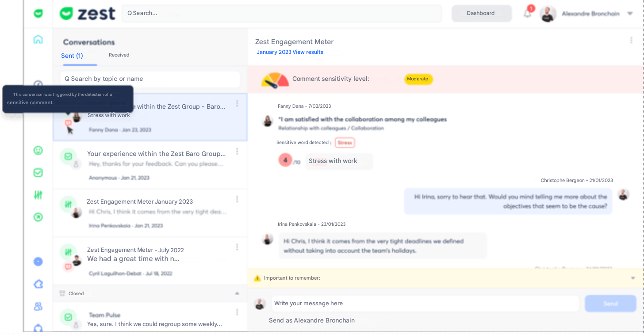
Task: Open the home icon in the sidebar
Action: click(x=38, y=39)
